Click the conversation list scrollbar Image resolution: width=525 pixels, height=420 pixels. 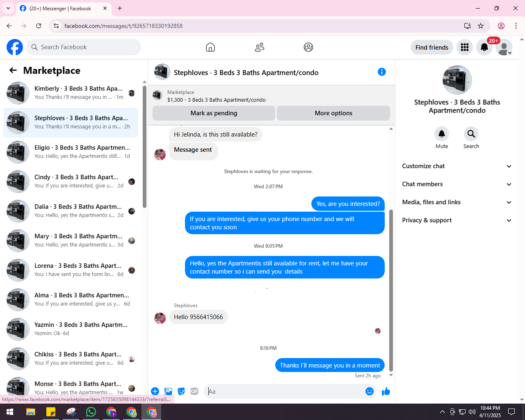coord(144,147)
